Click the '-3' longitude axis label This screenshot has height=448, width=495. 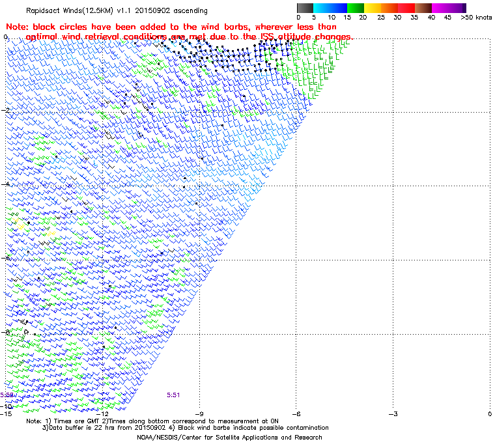[x=393, y=414]
